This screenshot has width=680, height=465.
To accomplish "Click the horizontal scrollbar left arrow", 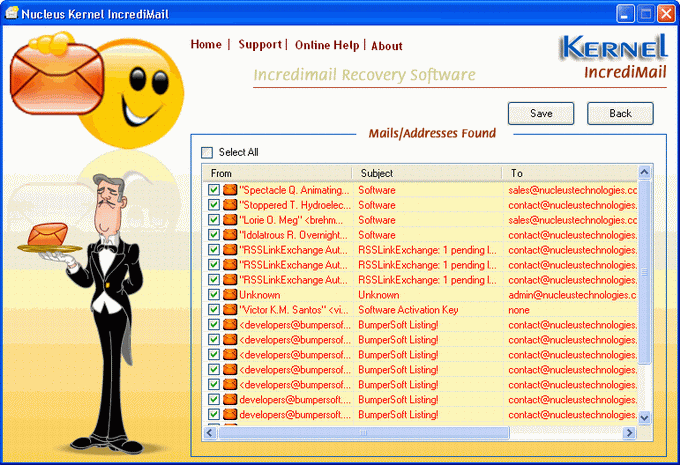I will [x=210, y=432].
